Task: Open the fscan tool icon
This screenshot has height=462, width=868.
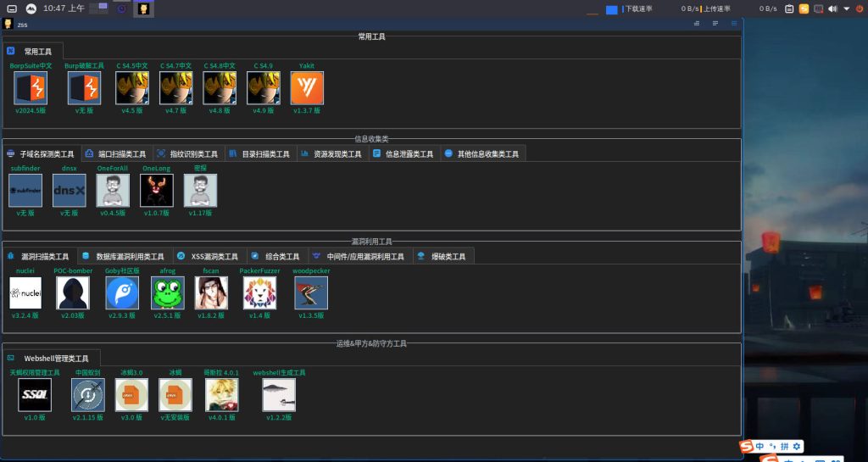Action: pyautogui.click(x=211, y=292)
